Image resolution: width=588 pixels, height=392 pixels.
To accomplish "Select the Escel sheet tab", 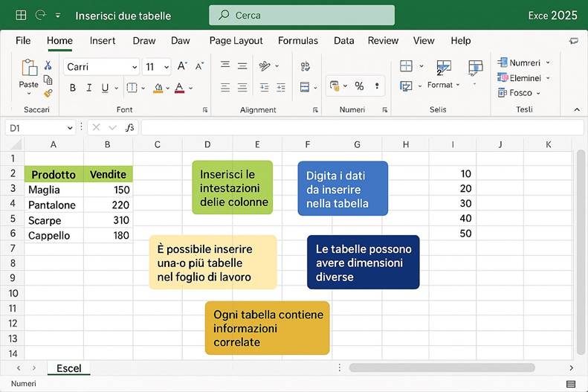I will pos(68,368).
